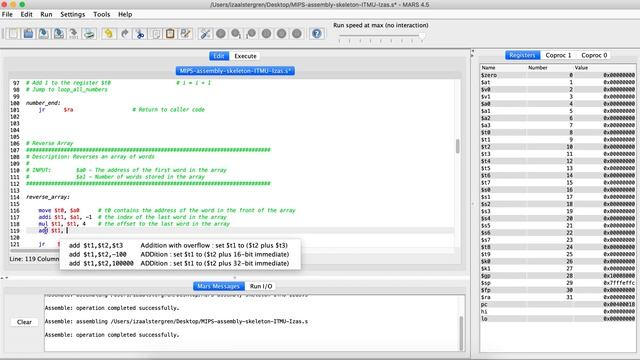Click the Run program toolbar icon

pyautogui.click(x=221, y=33)
